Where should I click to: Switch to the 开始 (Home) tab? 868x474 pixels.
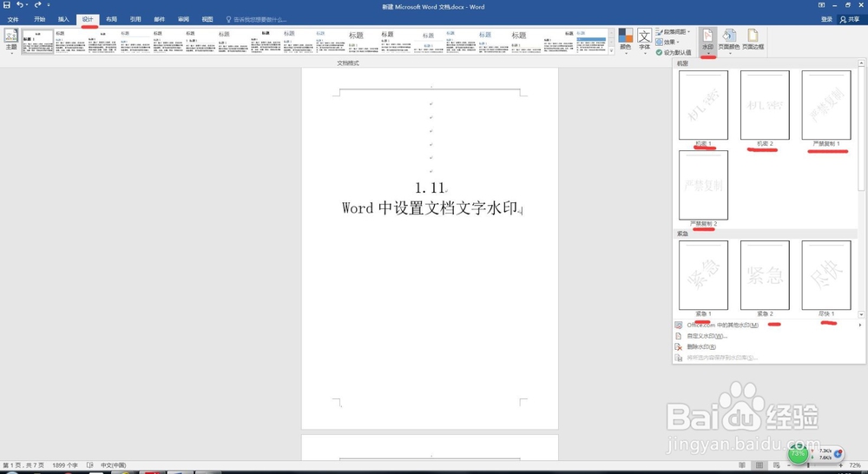[x=39, y=19]
